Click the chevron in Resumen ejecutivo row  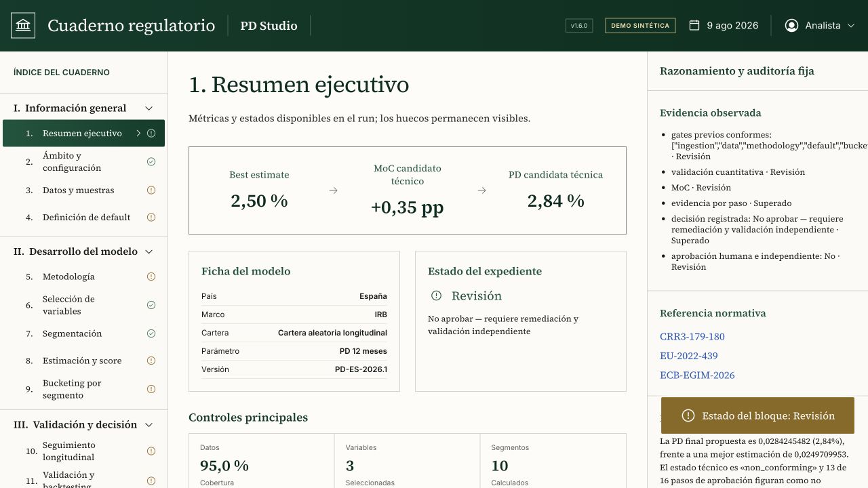coord(138,134)
